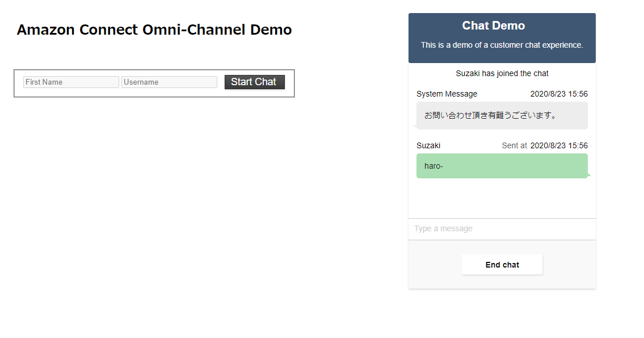Click the Suzaki joined notification
The height and width of the screenshot is (338, 644).
coord(502,73)
